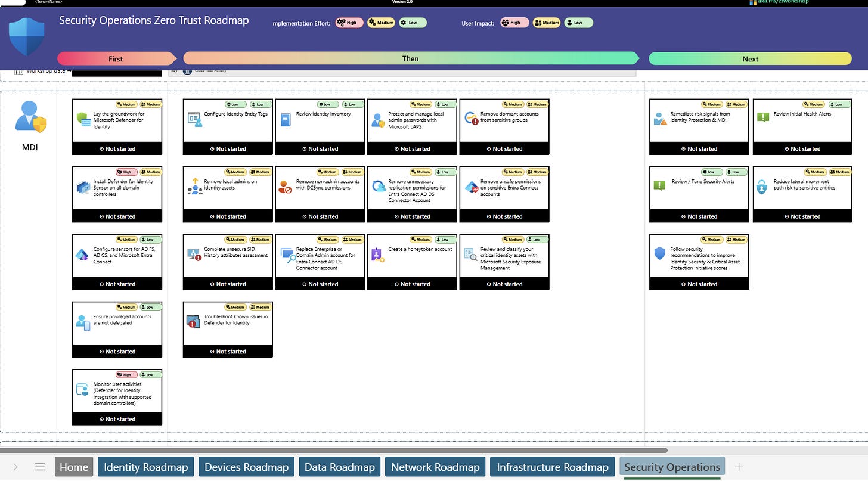
Task: Click the Replace Enterprise or Domain Admin icon
Action: 287,255
